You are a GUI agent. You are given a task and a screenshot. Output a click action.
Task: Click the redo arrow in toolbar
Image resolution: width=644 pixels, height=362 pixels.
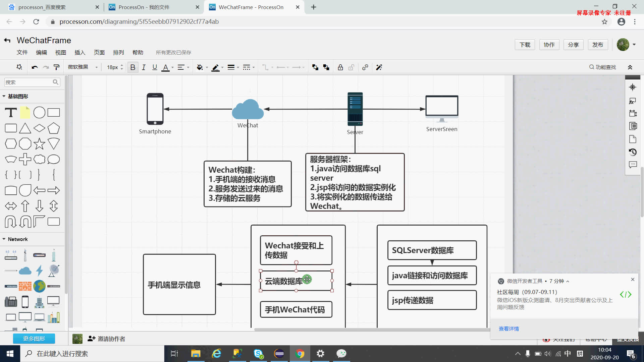(x=46, y=67)
